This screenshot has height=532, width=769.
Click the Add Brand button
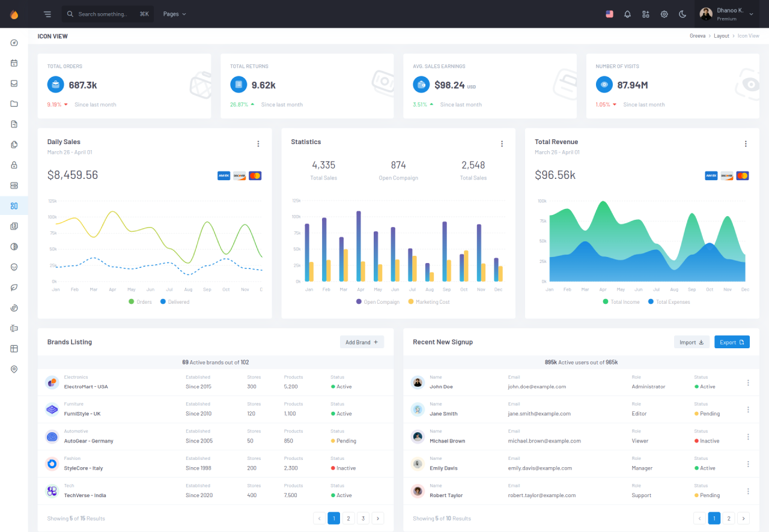362,342
